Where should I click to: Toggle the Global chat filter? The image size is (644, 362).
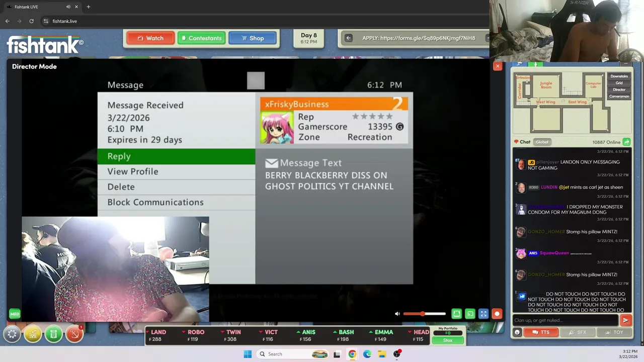(542, 142)
